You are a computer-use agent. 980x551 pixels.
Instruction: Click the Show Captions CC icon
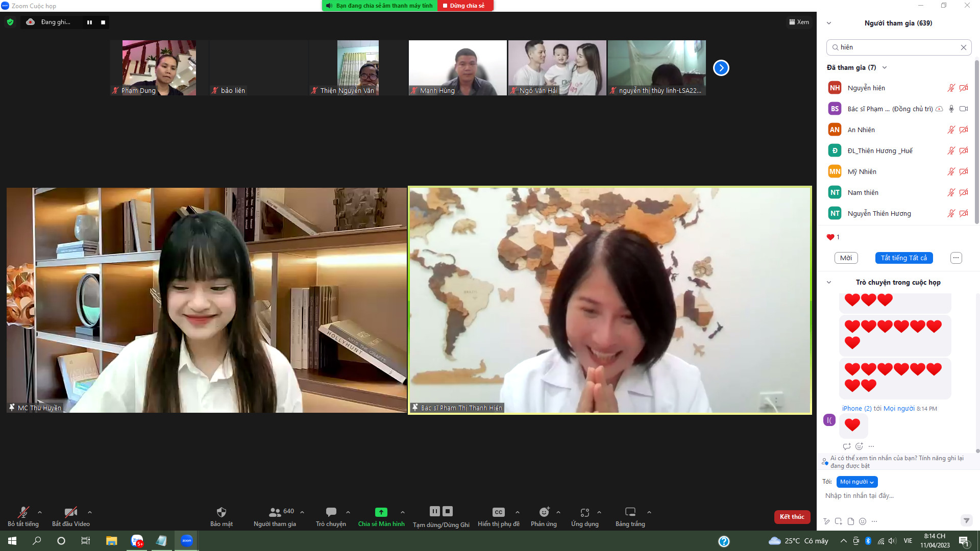tap(498, 512)
